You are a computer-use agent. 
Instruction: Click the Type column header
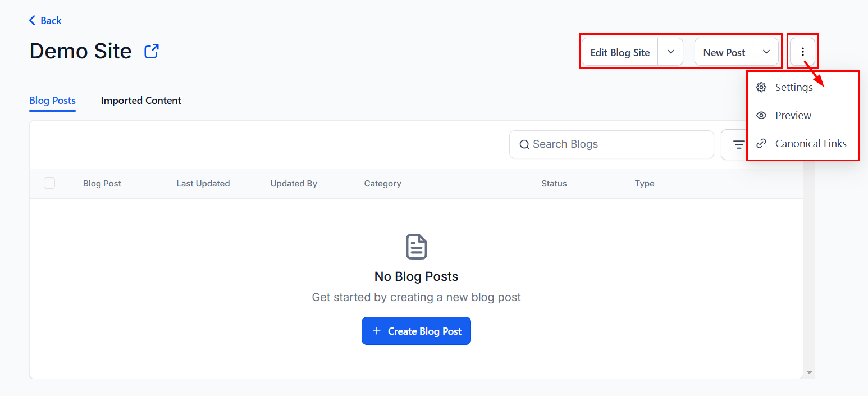click(x=645, y=184)
